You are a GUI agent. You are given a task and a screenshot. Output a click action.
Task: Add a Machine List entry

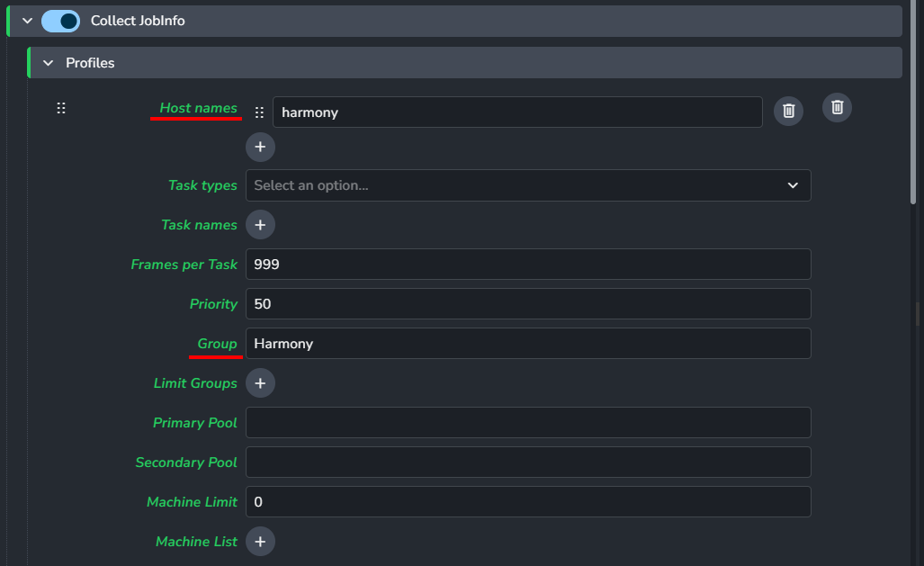coord(260,541)
